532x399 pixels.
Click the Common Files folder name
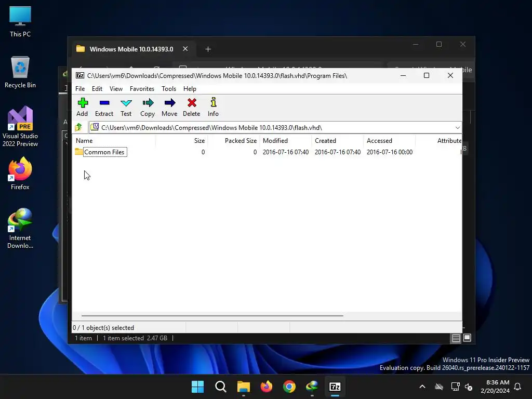click(x=104, y=152)
